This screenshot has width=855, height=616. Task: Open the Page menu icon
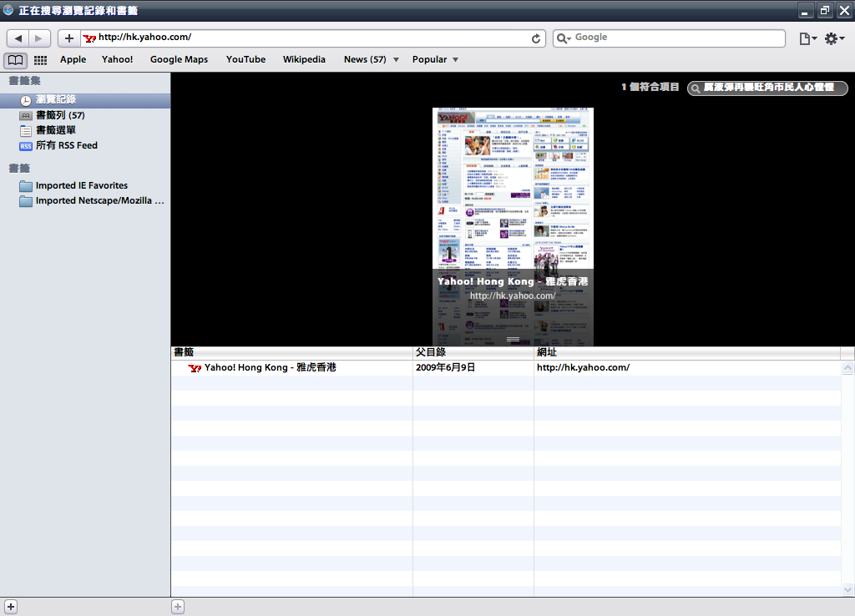pos(807,38)
